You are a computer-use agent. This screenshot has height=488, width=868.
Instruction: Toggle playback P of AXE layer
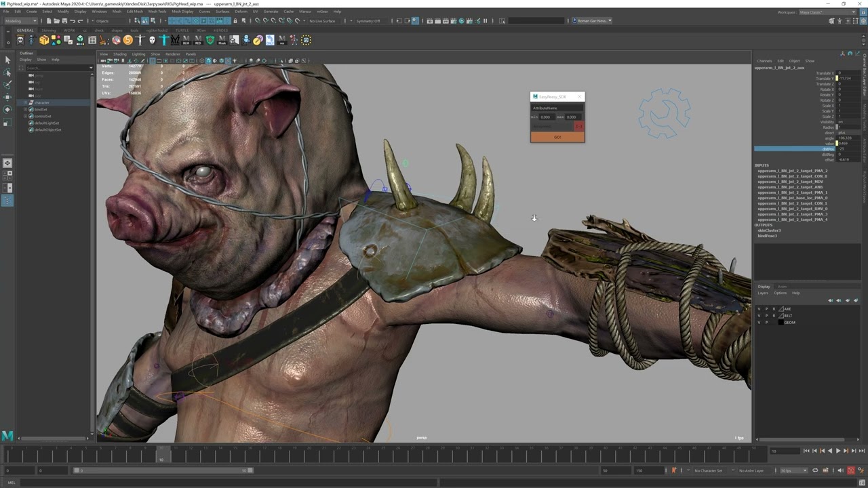[x=766, y=309]
